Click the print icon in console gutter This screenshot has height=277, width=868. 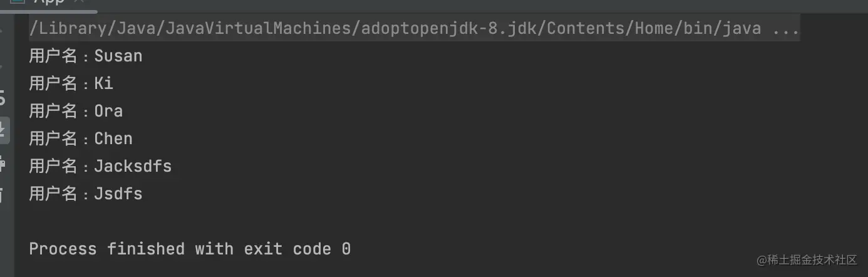(3, 165)
